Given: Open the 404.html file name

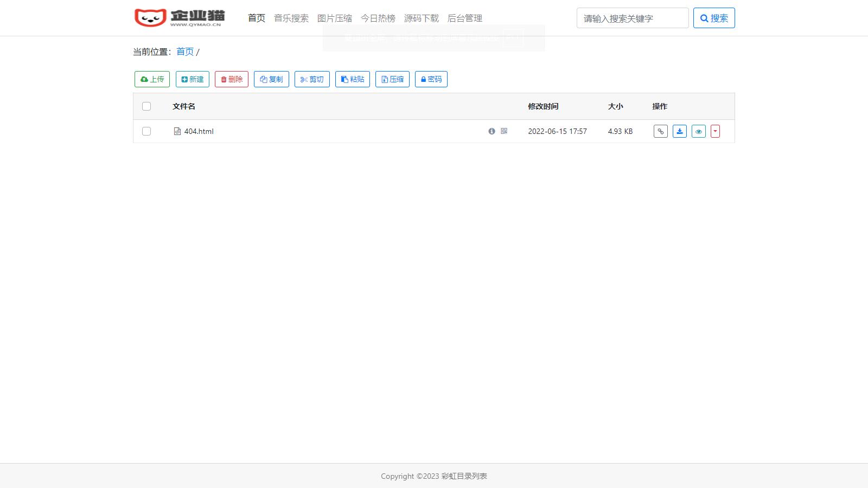Looking at the screenshot, I should [199, 131].
